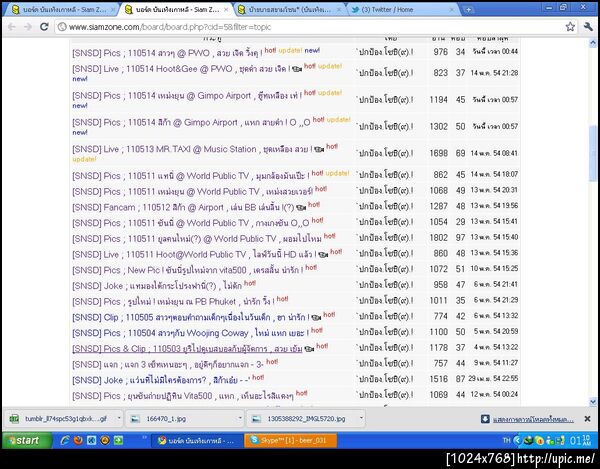This screenshot has height=469, width=600.
Task: Switch to the third browser tab
Action: 289,10
